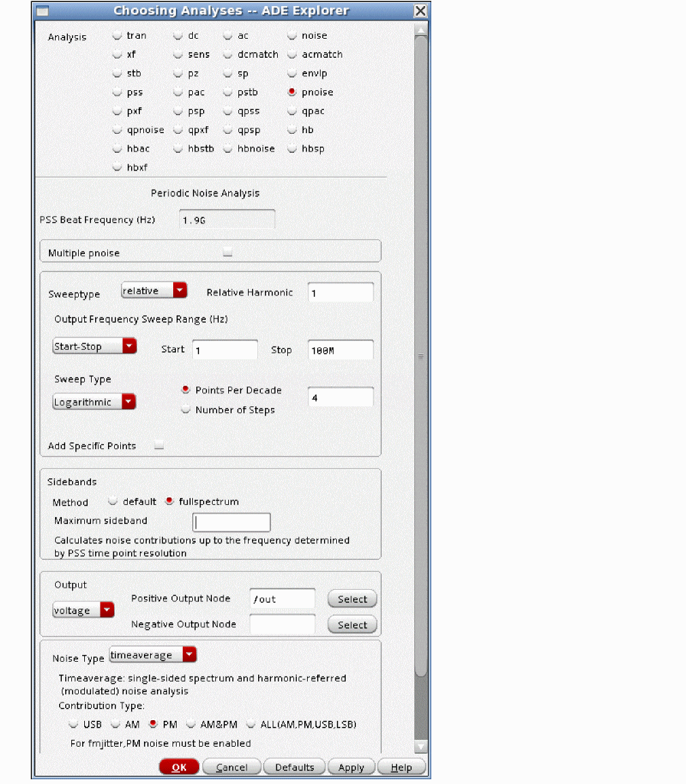Click the Start frequency field
This screenshot has height=784, width=686.
(225, 349)
